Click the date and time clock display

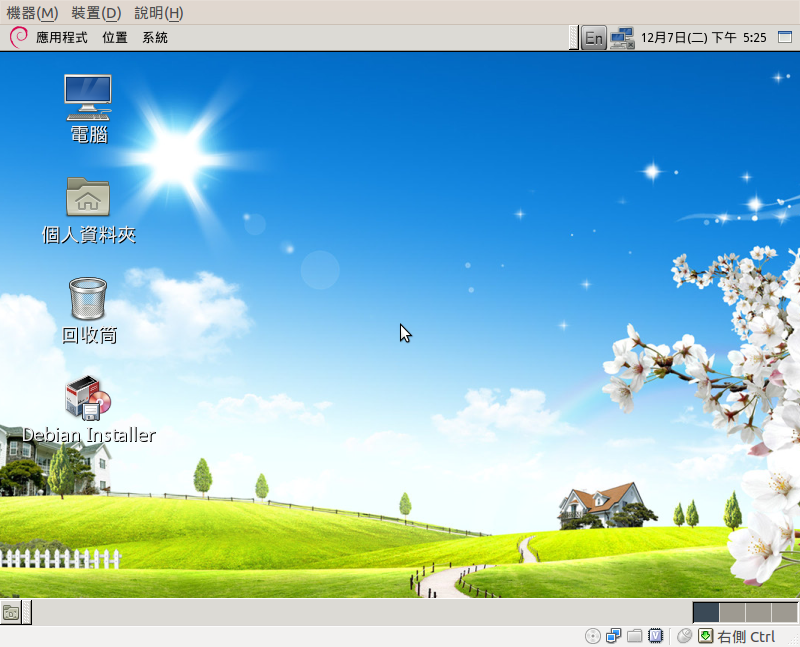point(703,38)
